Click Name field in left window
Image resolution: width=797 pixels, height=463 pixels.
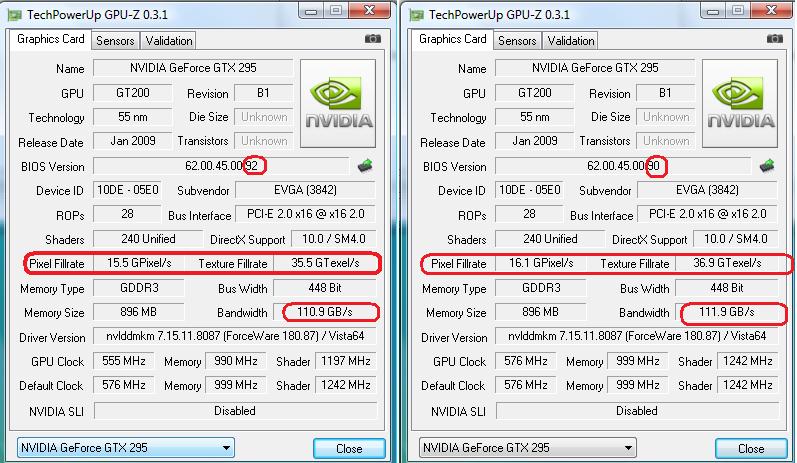[x=193, y=68]
